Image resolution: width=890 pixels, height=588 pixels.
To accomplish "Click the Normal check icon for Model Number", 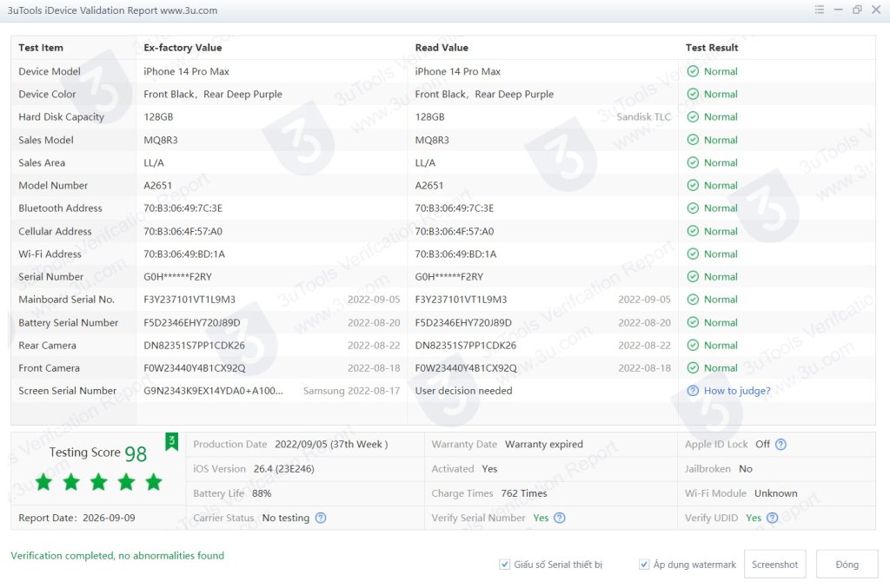I will pos(693,185).
